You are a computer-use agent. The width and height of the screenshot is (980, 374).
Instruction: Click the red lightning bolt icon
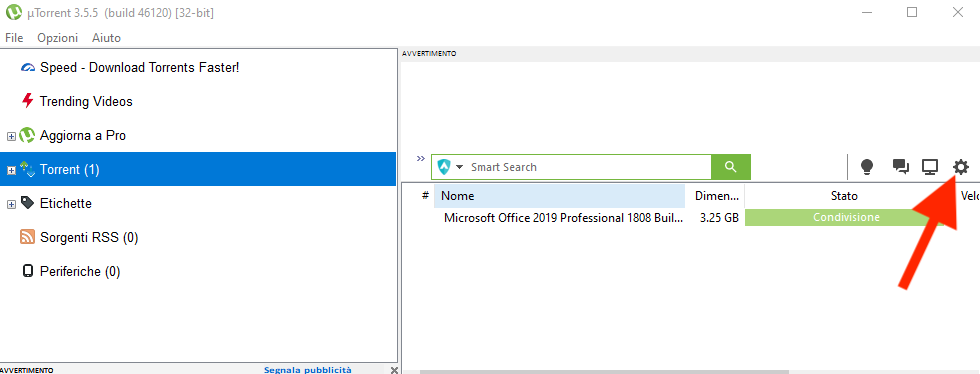click(27, 101)
